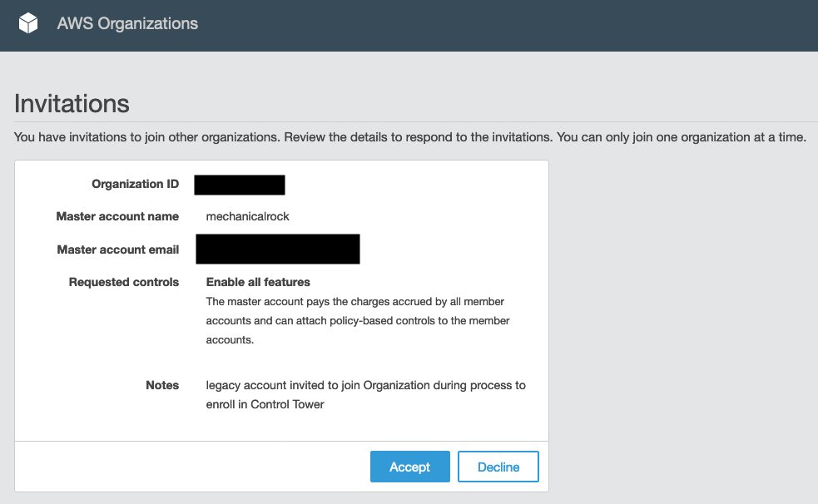Click the Organization ID label
Image resolution: width=818 pixels, height=504 pixels.
click(x=135, y=184)
